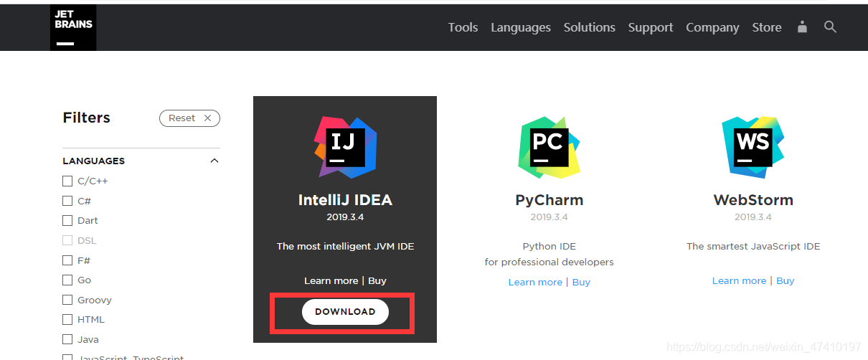
Task: Open the Solutions menu
Action: point(590,27)
